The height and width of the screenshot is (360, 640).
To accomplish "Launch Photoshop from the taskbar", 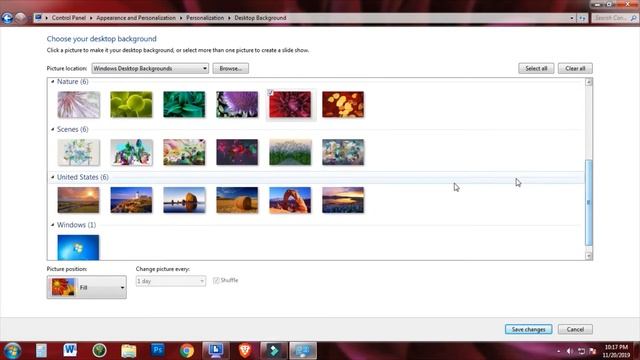I will [158, 350].
